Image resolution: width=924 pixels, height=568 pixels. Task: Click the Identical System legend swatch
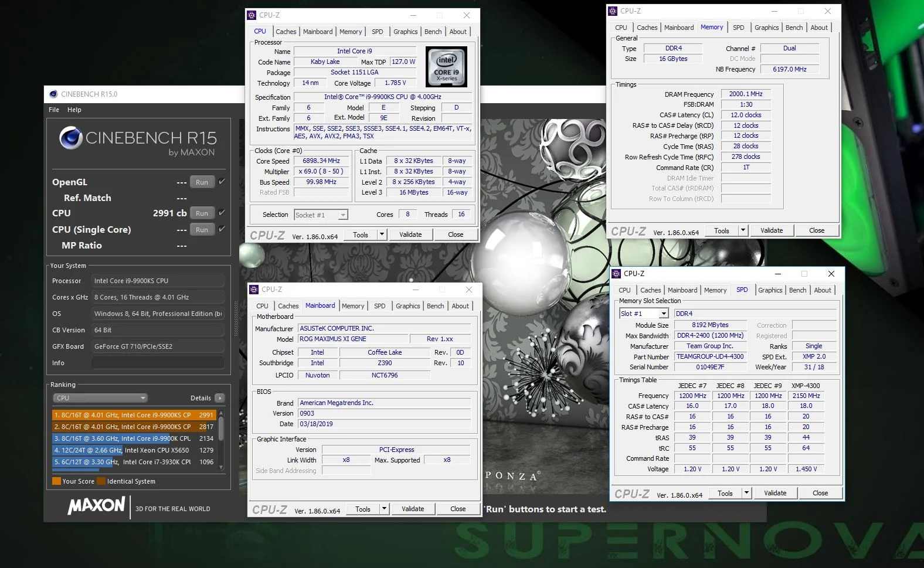[101, 481]
